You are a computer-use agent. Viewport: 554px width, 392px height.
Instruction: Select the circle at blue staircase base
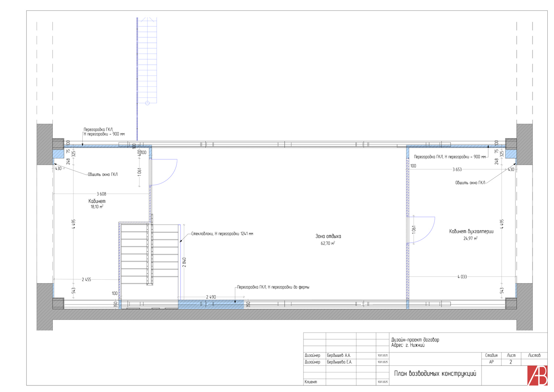coord(147,103)
